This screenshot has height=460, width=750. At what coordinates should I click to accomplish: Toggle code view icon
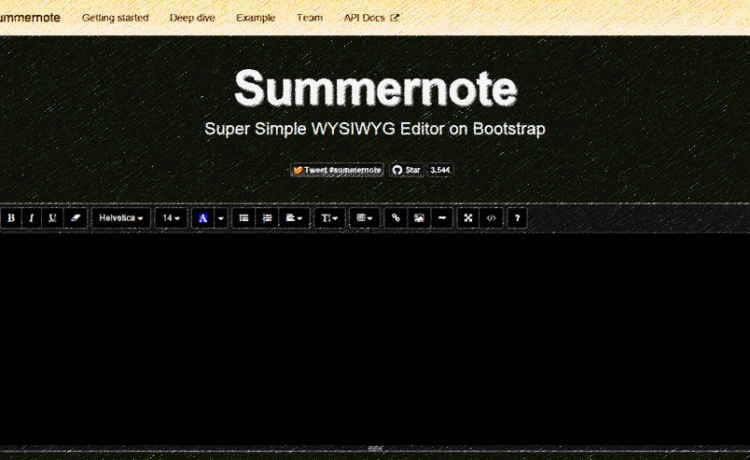point(491,218)
